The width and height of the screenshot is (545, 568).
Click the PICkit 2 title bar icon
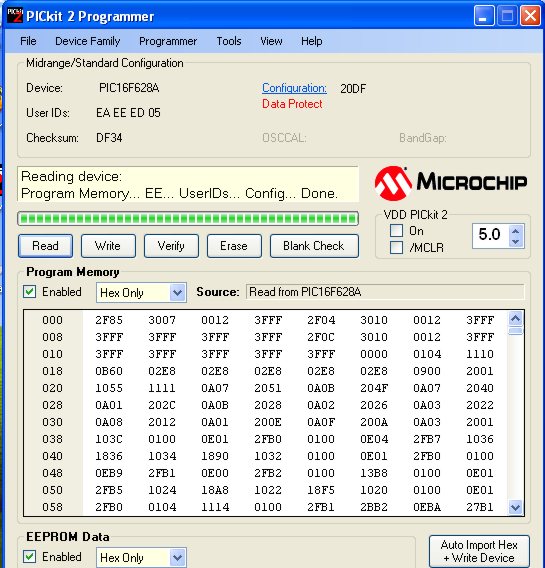coord(15,16)
